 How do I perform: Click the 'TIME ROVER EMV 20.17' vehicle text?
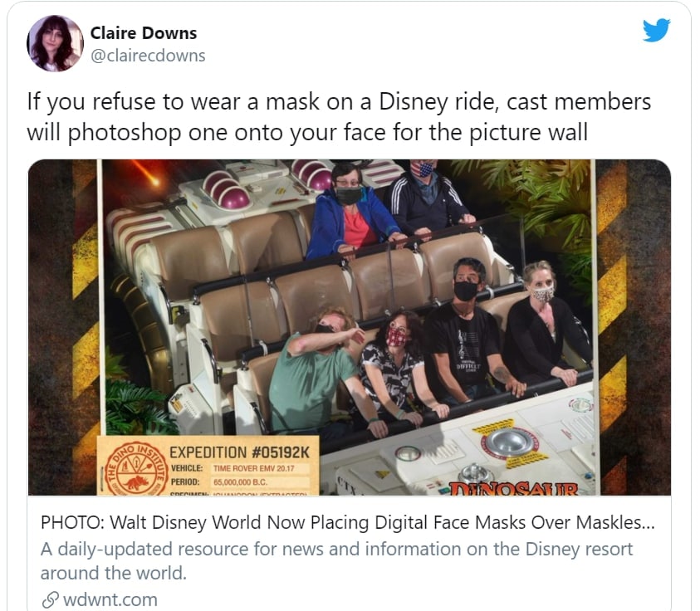253,468
